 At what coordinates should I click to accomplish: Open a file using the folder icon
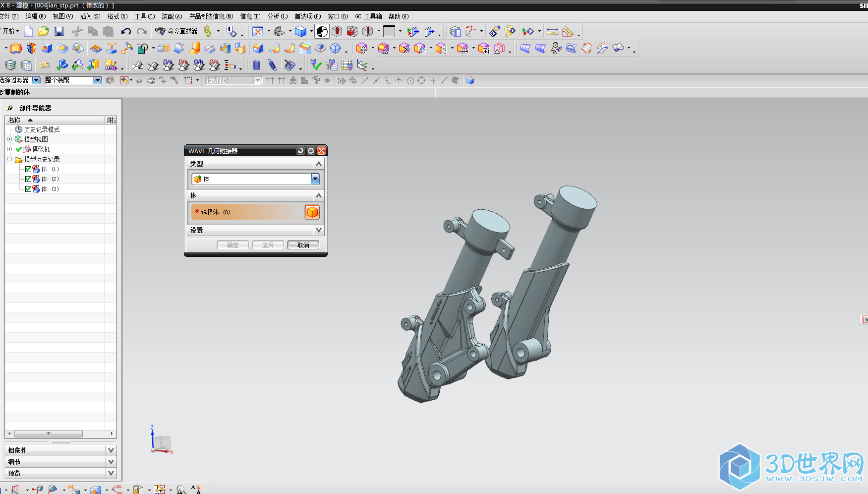pos(44,31)
